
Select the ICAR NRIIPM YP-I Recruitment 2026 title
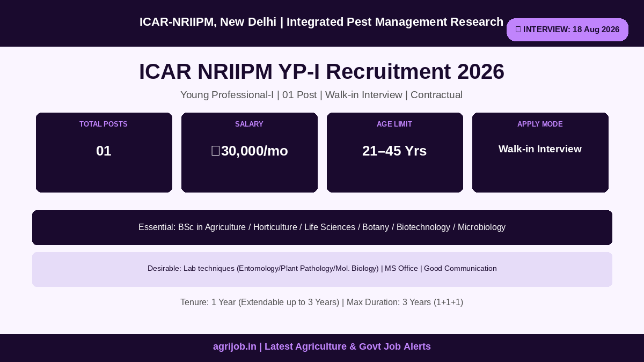click(321, 71)
